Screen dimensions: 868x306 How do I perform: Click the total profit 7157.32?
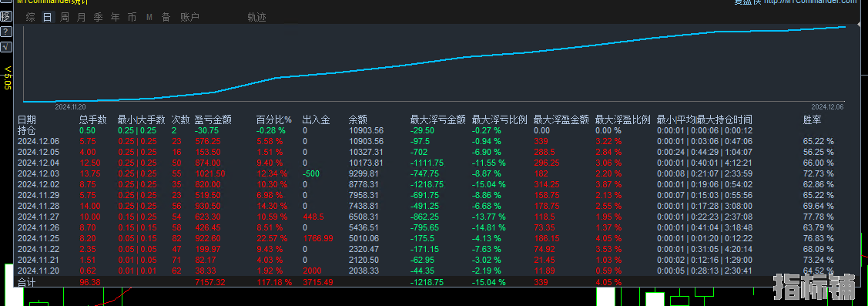[x=210, y=281]
